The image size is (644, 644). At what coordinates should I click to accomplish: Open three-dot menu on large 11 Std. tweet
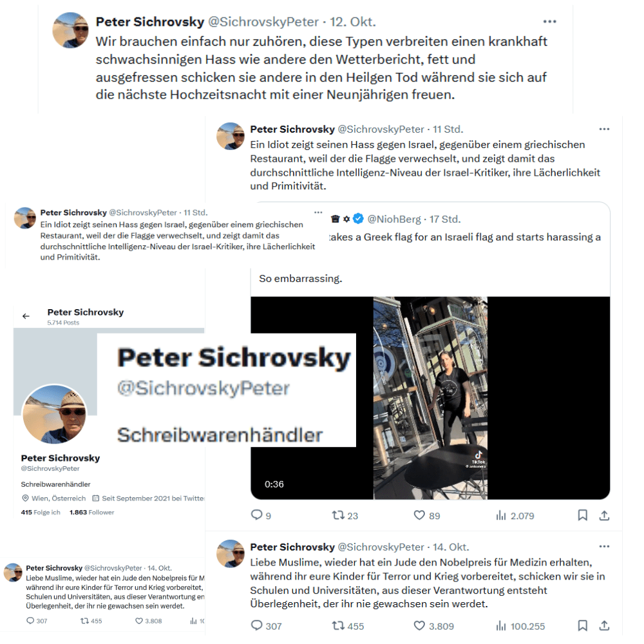(604, 129)
